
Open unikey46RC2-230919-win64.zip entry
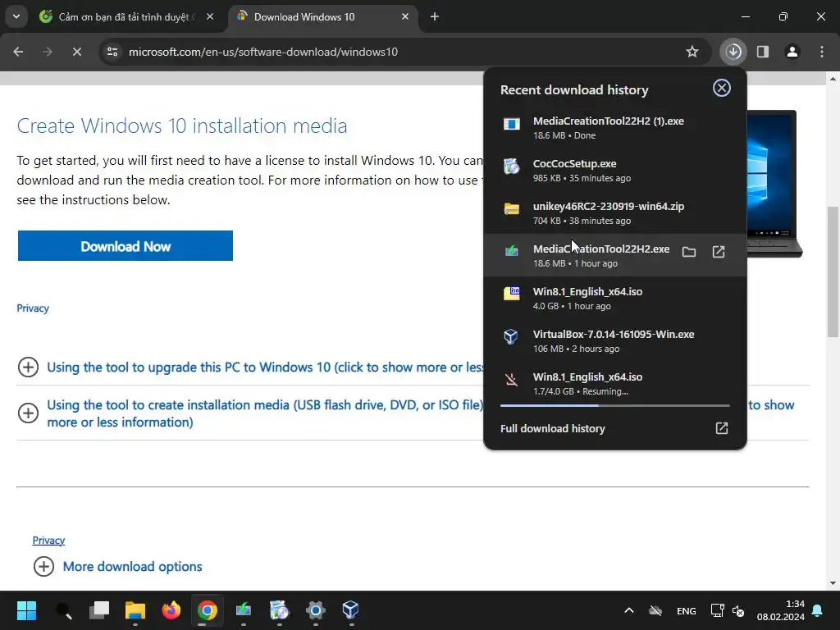click(615, 212)
